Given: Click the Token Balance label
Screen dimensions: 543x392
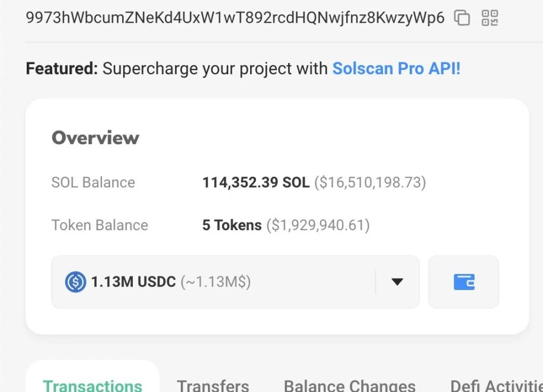Looking at the screenshot, I should pyautogui.click(x=100, y=225).
